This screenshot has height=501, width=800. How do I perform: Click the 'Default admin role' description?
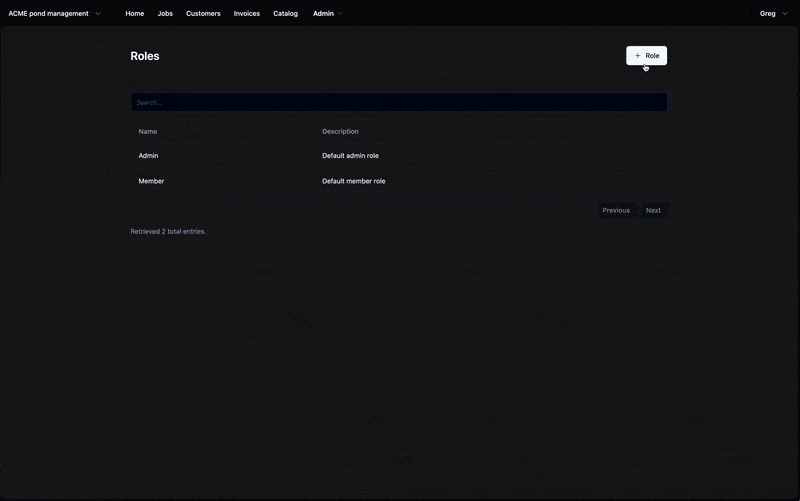(x=351, y=156)
